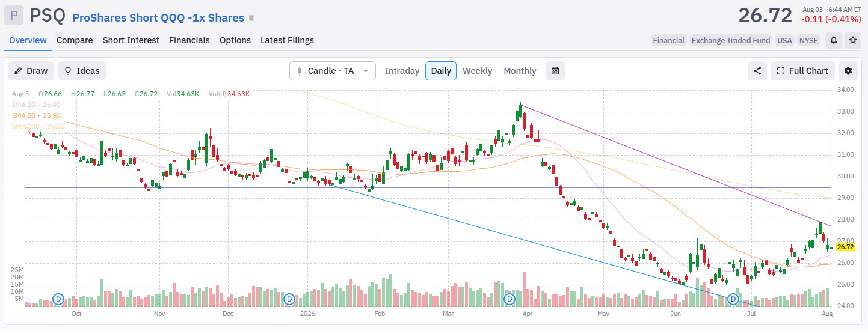Click the PSQ logo tile icon
The image size is (868, 331).
[x=14, y=16]
